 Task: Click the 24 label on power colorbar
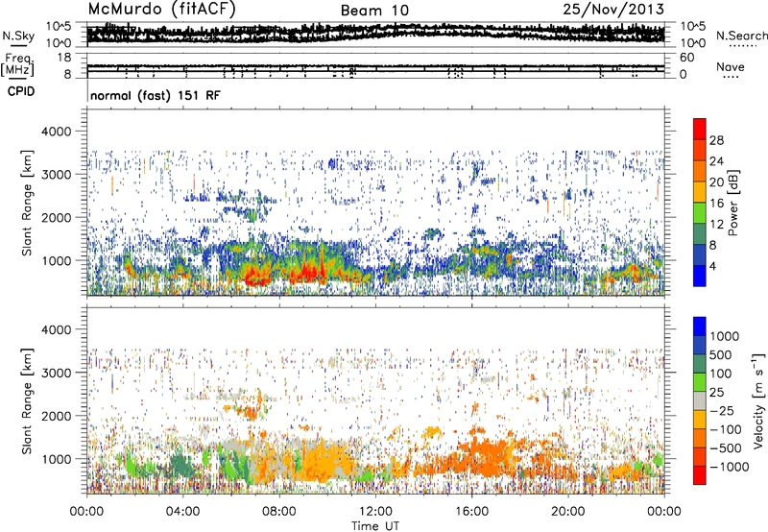click(x=716, y=161)
